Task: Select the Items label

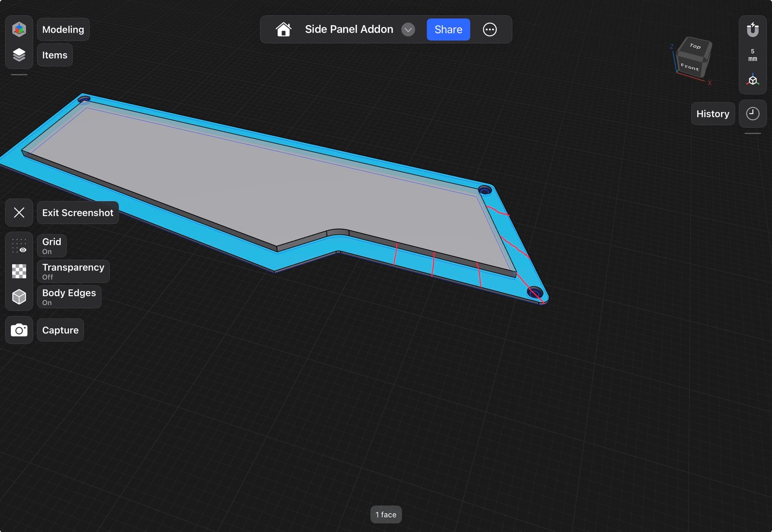Action: (55, 55)
